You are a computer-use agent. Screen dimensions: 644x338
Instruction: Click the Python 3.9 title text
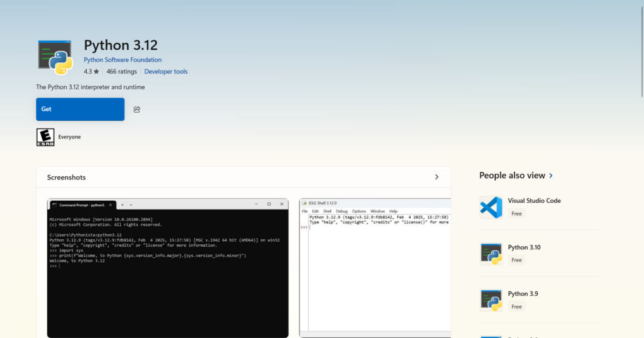coord(523,293)
